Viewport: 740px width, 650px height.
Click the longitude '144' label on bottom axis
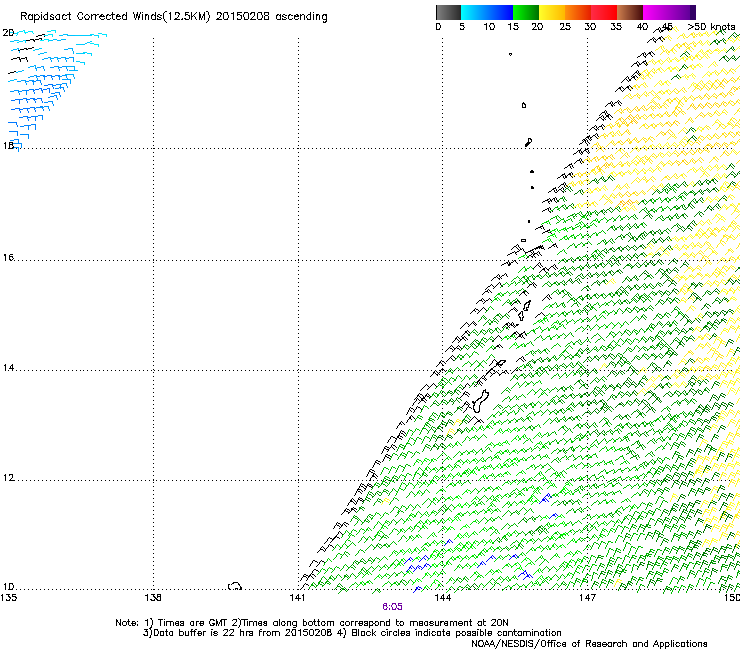442,598
